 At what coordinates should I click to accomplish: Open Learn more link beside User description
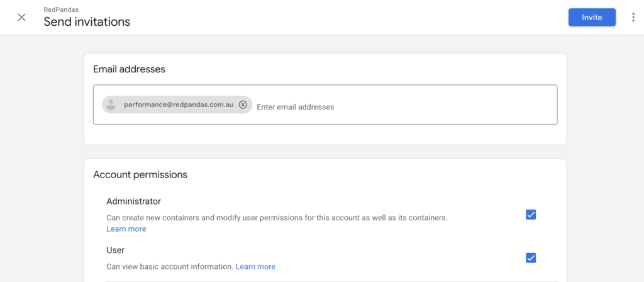click(x=255, y=267)
